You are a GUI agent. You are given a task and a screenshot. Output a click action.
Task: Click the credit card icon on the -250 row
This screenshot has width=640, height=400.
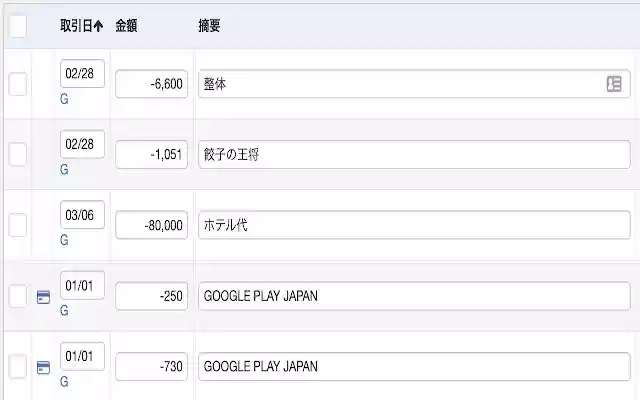click(x=42, y=297)
